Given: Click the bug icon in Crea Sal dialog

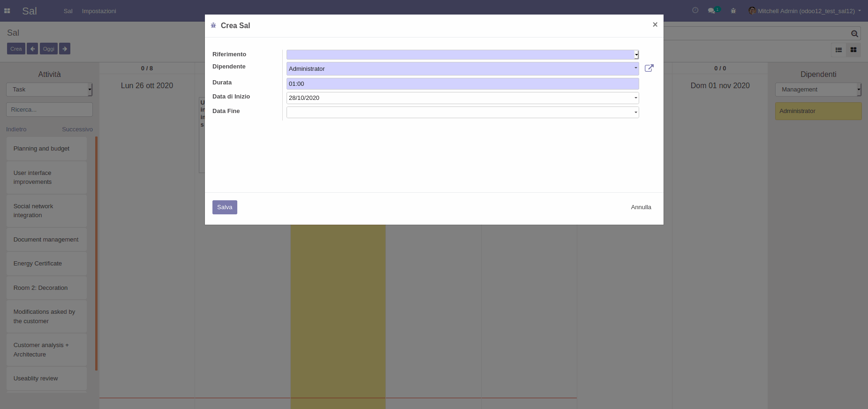Looking at the screenshot, I should [x=213, y=25].
